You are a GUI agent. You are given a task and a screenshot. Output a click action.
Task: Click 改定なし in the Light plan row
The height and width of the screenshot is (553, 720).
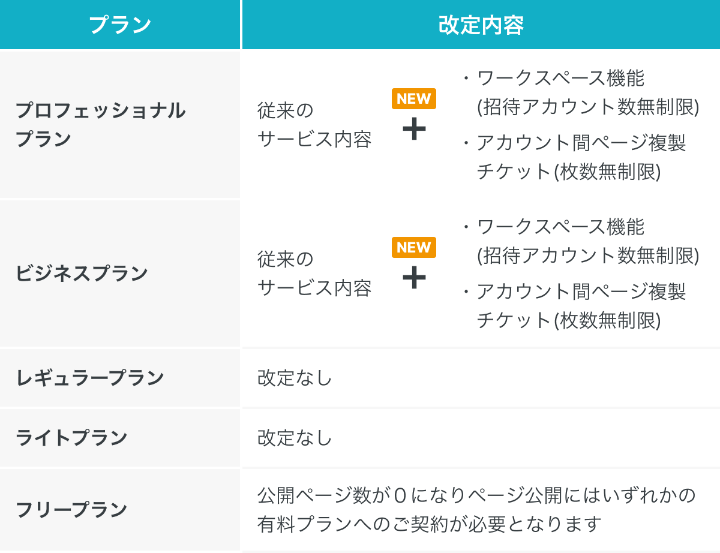click(294, 438)
